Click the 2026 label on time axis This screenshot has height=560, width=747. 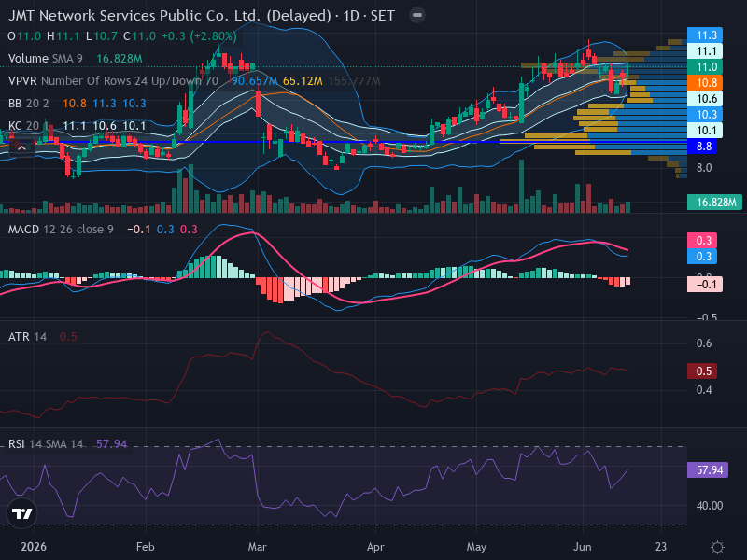pyautogui.click(x=34, y=547)
